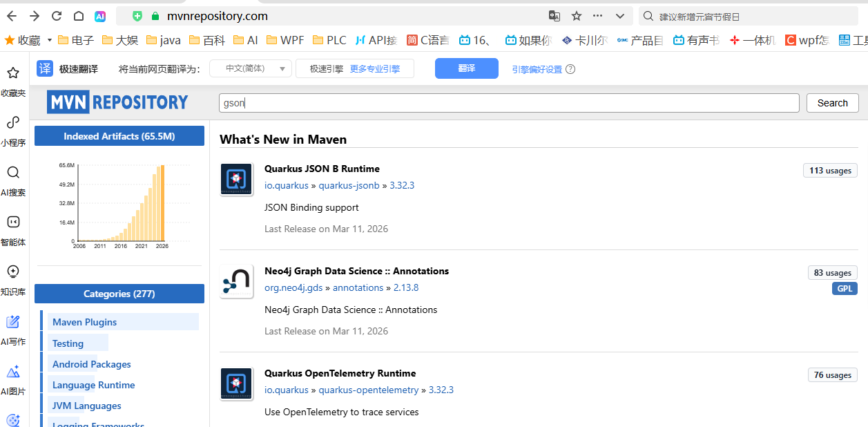This screenshot has width=868, height=427.
Task: Open the JVM Languages category
Action: tap(86, 406)
